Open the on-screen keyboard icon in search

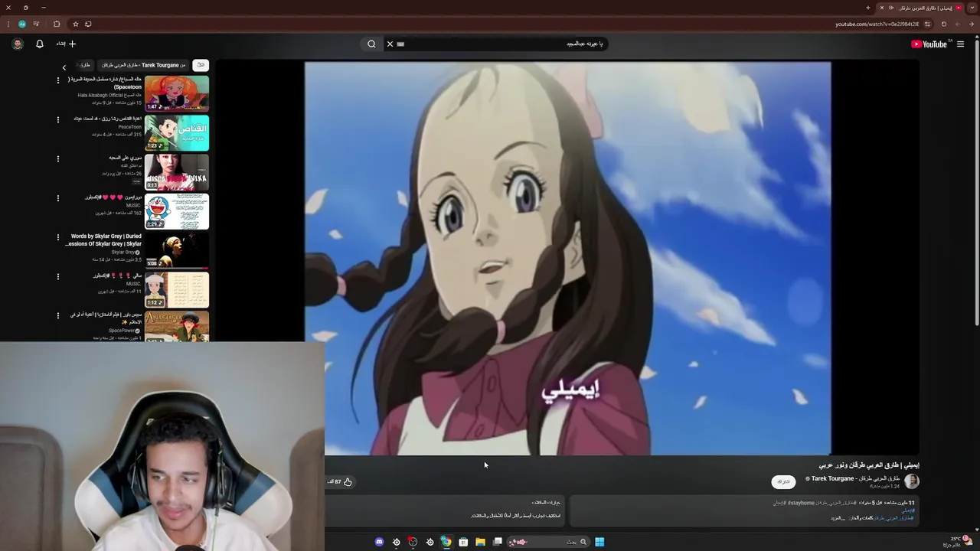point(400,44)
